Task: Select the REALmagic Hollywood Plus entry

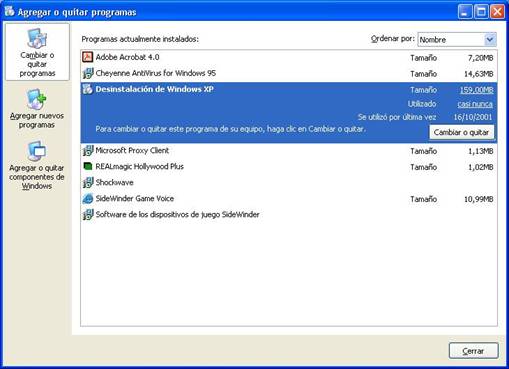Action: pyautogui.click(x=139, y=166)
